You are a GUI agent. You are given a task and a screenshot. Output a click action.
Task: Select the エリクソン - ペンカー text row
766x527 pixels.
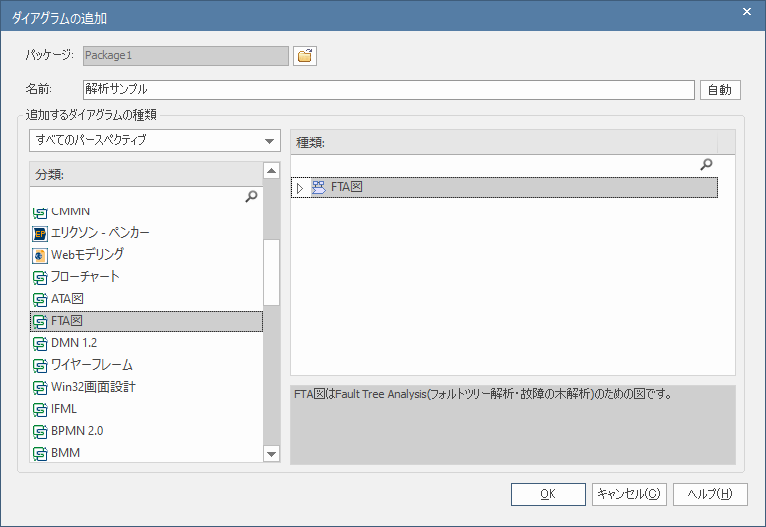point(100,233)
